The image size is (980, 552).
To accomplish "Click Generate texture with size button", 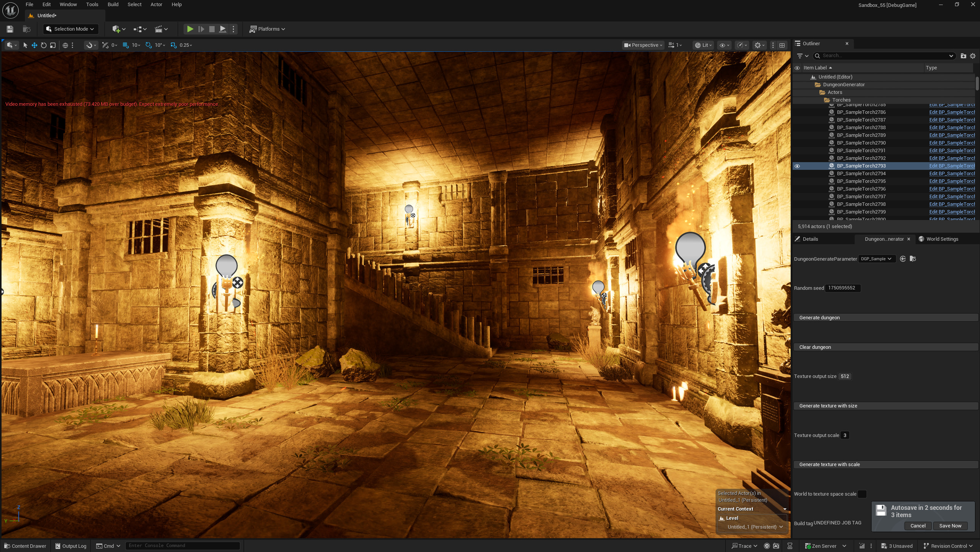I will click(x=886, y=406).
